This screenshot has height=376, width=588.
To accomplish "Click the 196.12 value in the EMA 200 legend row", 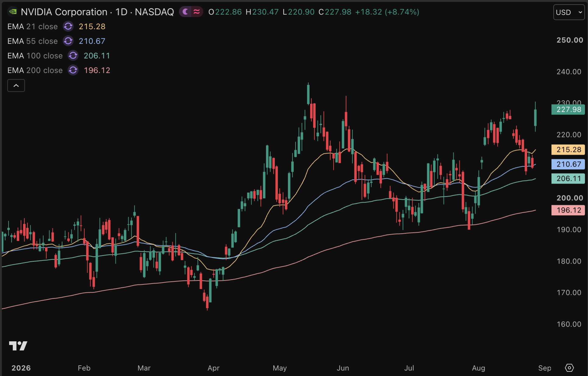I will [x=97, y=70].
